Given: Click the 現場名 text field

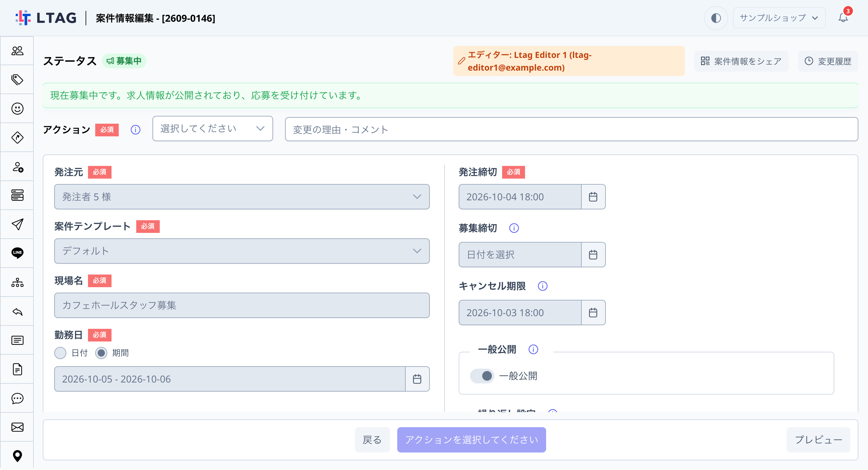Looking at the screenshot, I should [242, 306].
